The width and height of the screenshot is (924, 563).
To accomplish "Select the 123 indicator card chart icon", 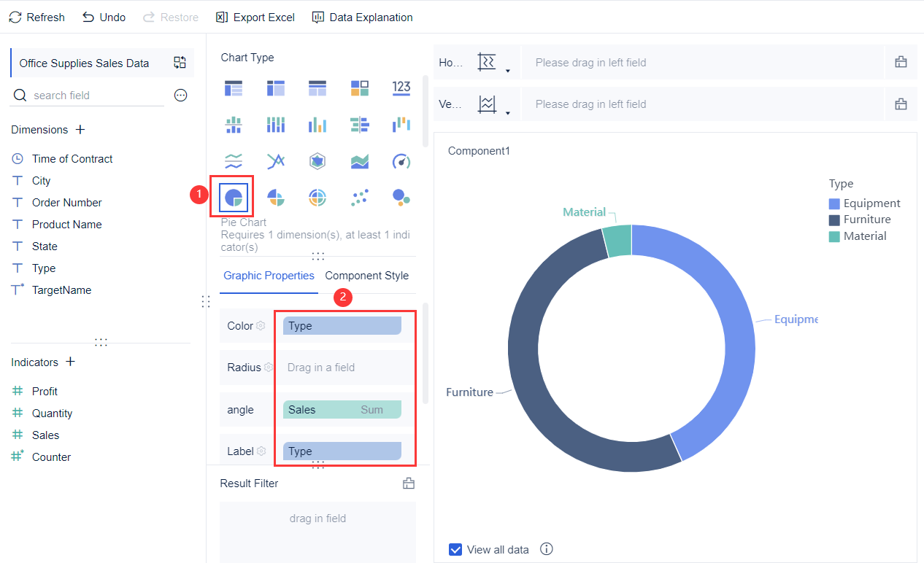I will click(x=401, y=88).
